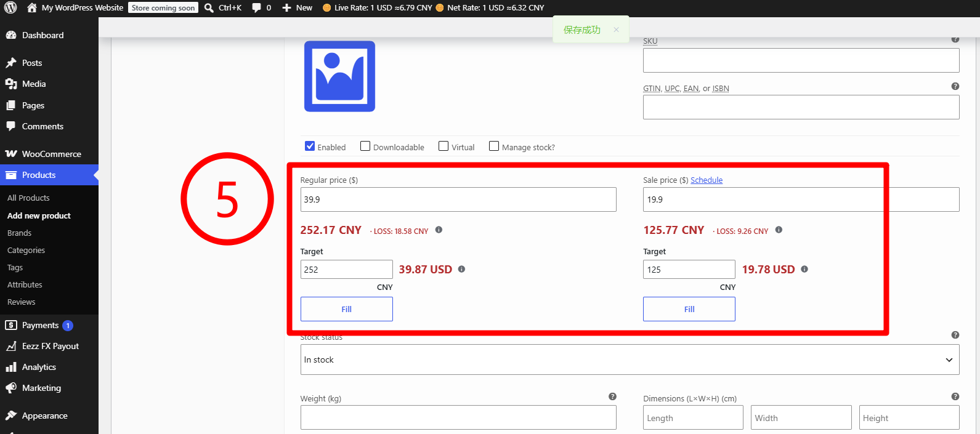
Task: Click the Media icon in sidebar
Action: pyautogui.click(x=11, y=84)
